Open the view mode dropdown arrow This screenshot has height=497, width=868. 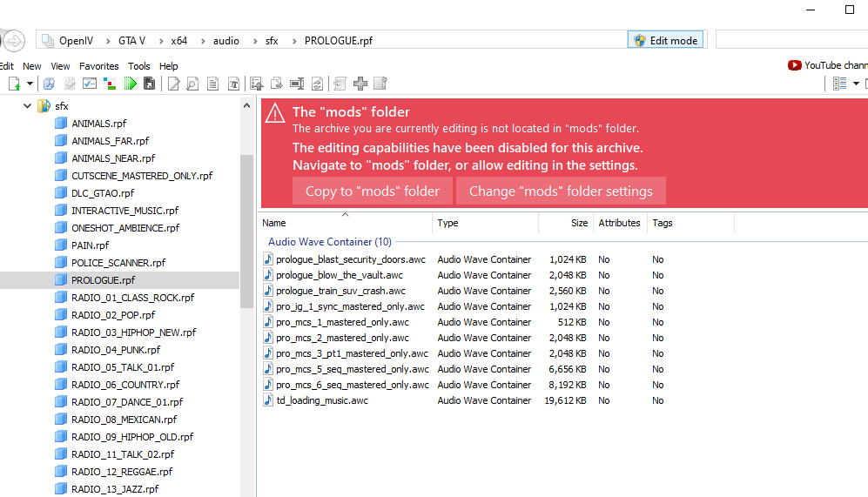[x=856, y=84]
